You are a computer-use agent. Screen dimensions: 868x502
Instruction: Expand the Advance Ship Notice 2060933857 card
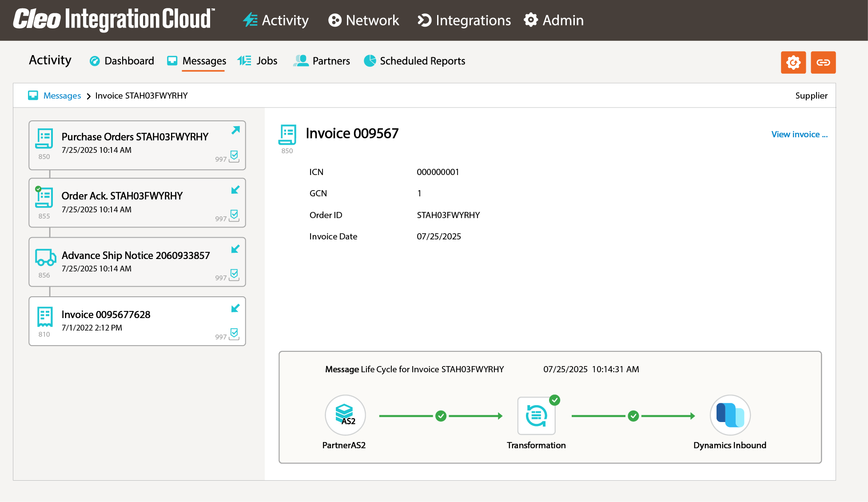tap(235, 249)
